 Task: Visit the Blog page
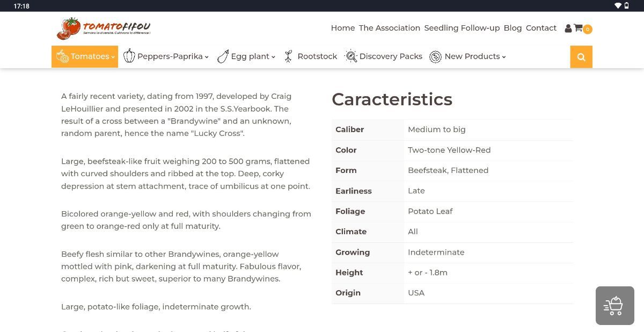tap(513, 28)
